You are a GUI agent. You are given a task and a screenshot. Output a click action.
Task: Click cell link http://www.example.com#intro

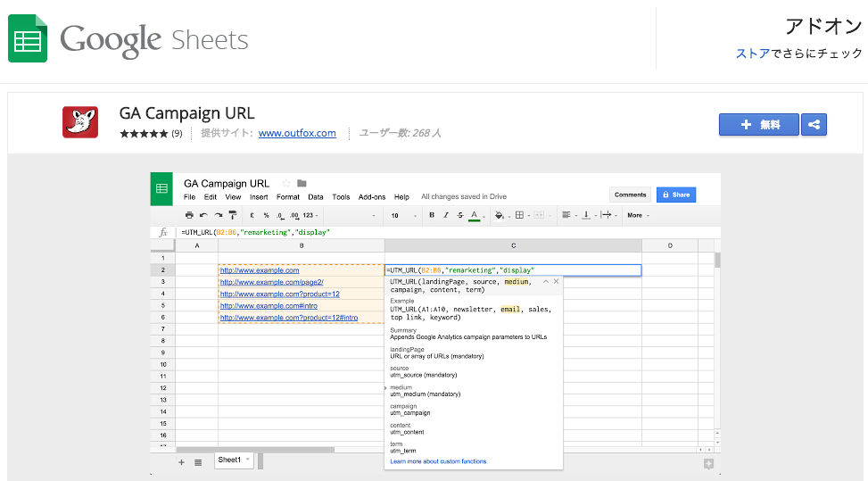pyautogui.click(x=269, y=305)
